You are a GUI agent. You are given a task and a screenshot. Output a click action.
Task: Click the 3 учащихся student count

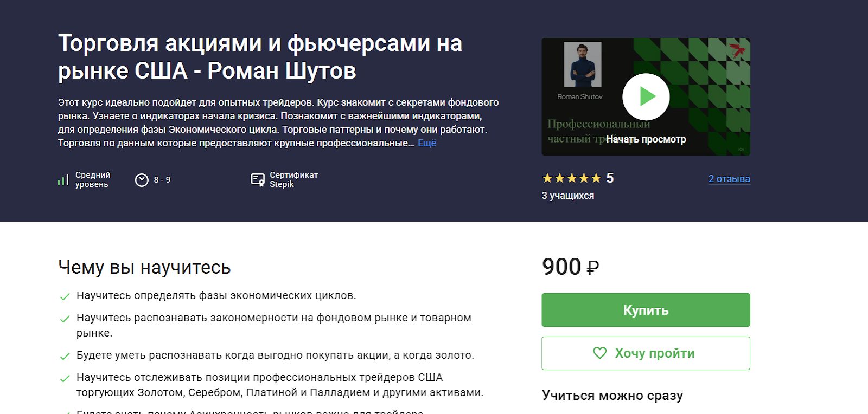point(567,196)
